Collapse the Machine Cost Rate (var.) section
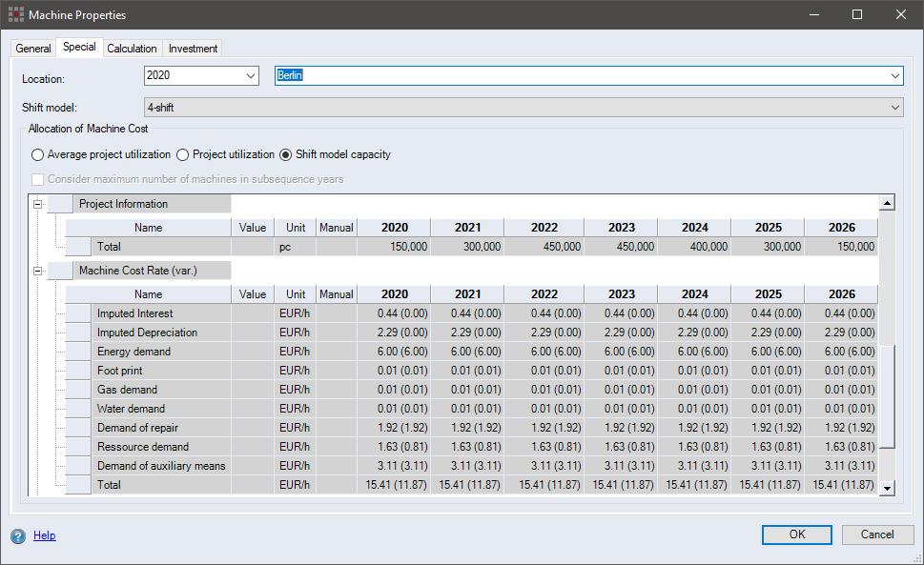The width and height of the screenshot is (924, 565). tap(38, 271)
